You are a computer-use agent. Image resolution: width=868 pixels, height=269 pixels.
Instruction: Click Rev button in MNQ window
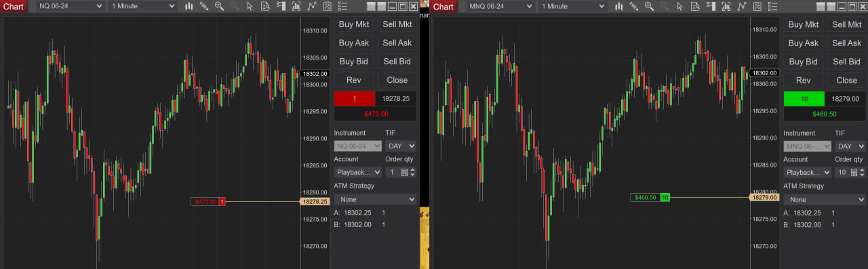point(804,80)
